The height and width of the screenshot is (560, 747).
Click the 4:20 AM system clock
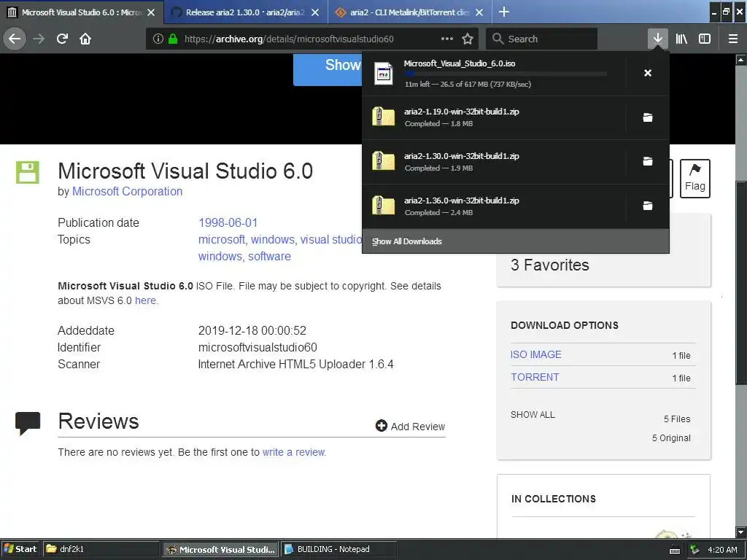(722, 550)
